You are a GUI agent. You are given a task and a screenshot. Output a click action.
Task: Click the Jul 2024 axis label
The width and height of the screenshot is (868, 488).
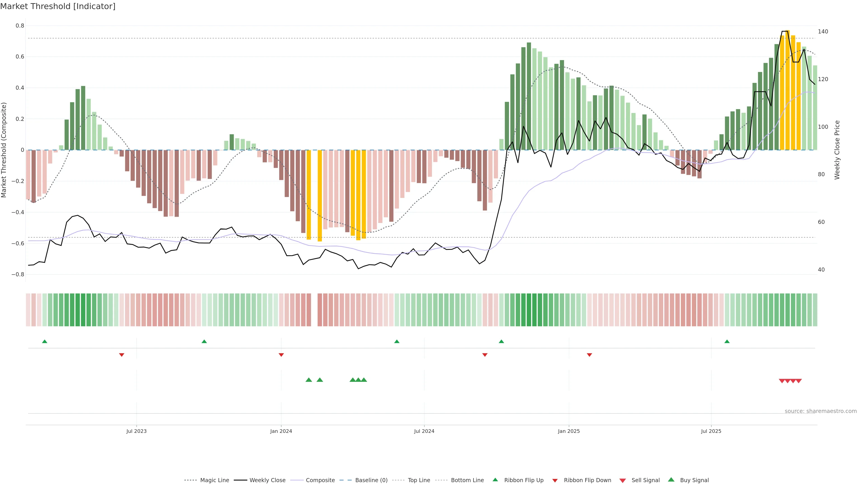click(424, 431)
